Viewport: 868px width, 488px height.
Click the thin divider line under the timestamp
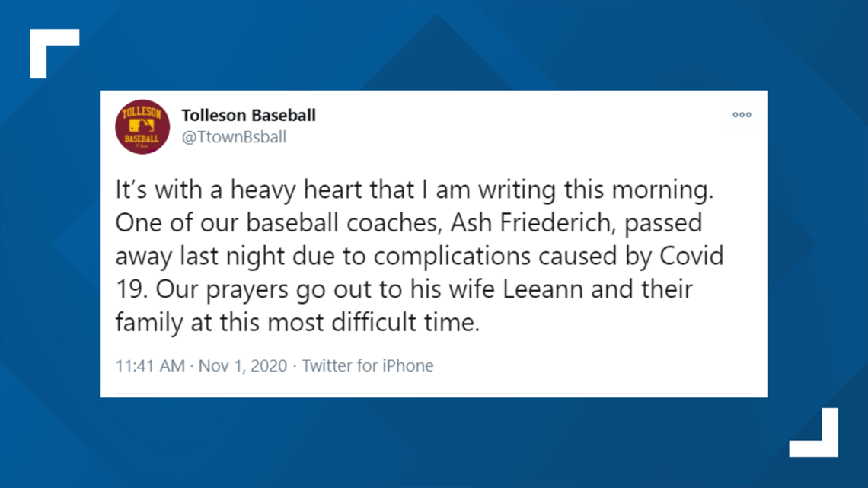pyautogui.click(x=433, y=394)
